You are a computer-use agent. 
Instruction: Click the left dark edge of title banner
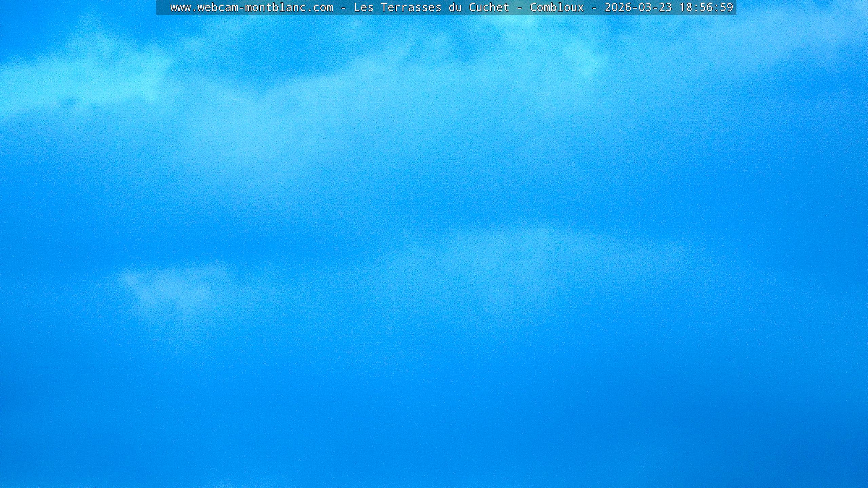[161, 7]
